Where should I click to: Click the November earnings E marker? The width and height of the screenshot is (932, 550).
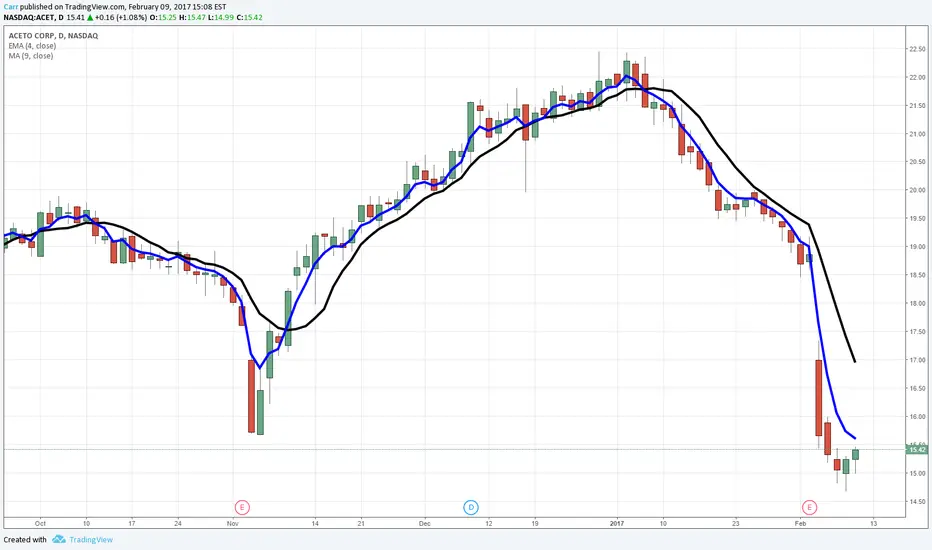coord(242,507)
